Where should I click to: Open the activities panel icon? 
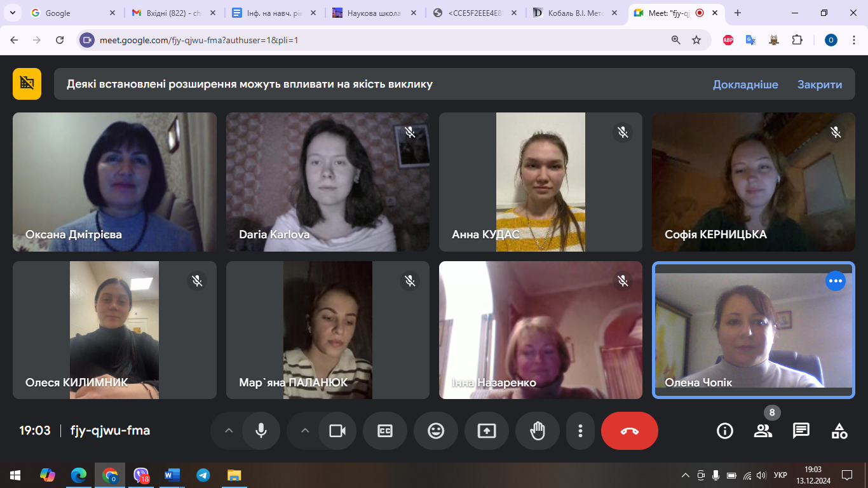[x=839, y=431]
